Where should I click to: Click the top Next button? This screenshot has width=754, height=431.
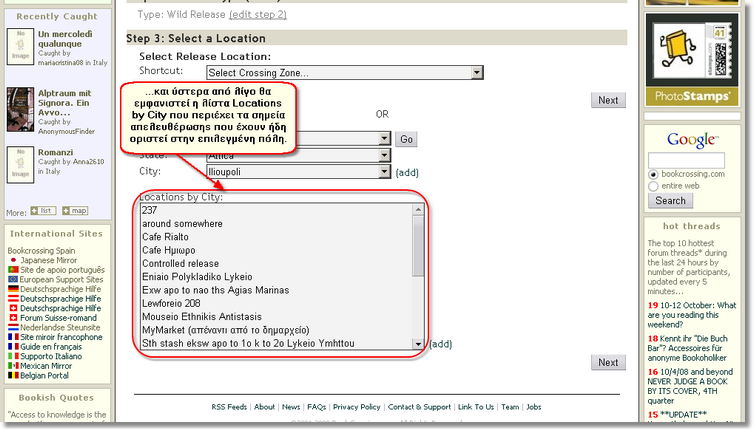608,100
